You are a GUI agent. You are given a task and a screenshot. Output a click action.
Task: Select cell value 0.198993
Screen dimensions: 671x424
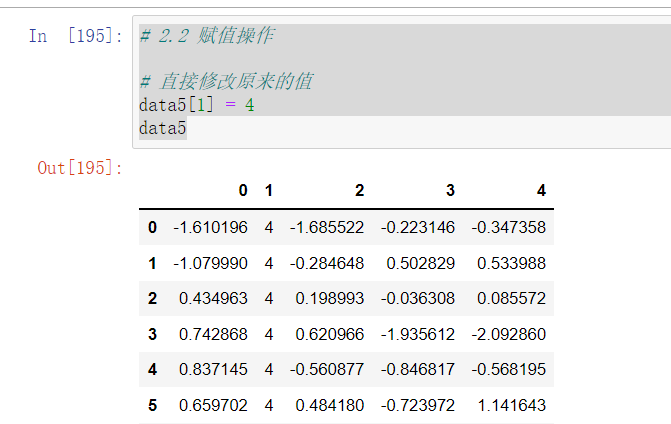click(330, 298)
